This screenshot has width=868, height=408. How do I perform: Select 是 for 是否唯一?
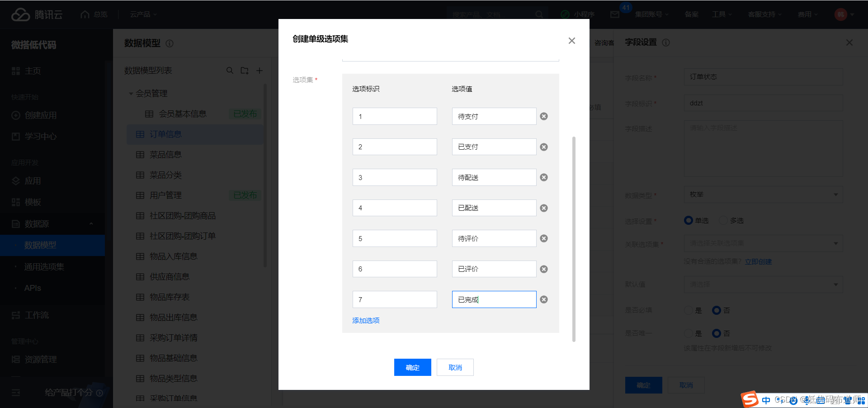click(689, 333)
